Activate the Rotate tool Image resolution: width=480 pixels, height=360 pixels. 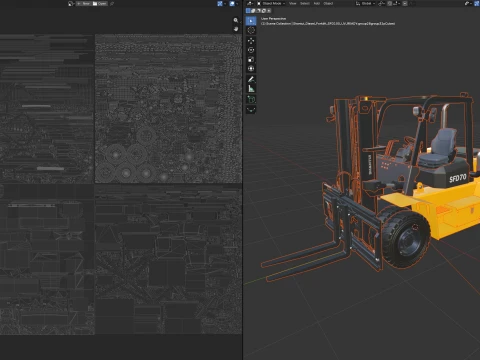251,50
